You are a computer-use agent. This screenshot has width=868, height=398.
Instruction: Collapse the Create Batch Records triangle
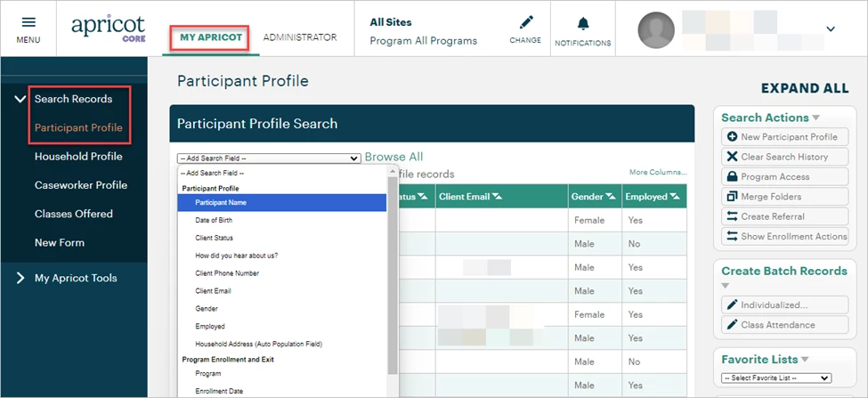pyautogui.click(x=726, y=286)
